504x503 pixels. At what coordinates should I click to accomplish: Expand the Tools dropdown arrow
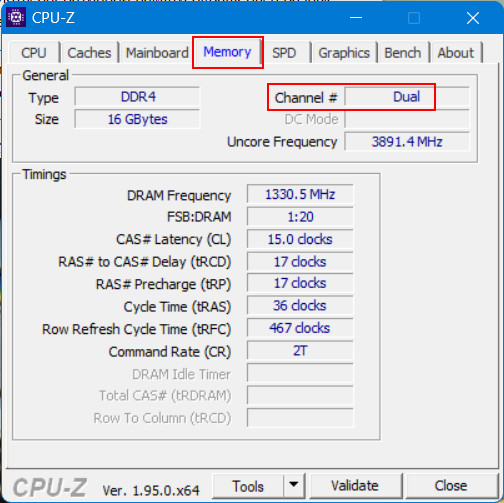click(x=294, y=485)
